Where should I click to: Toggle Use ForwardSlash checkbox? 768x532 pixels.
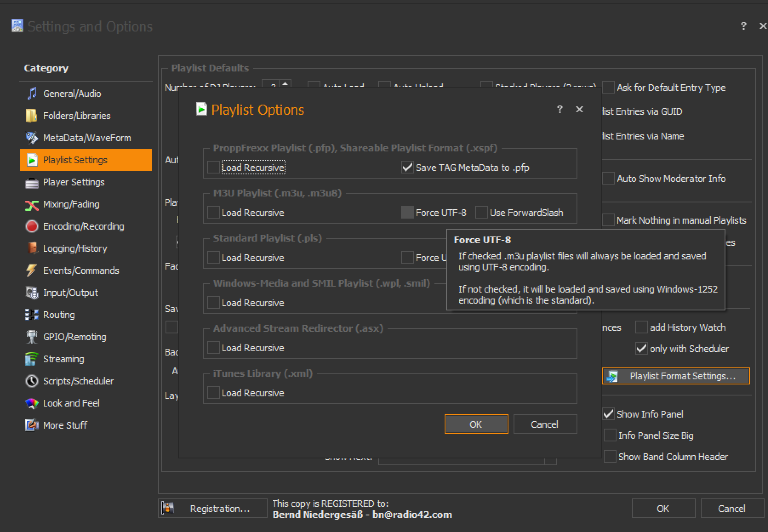(482, 213)
